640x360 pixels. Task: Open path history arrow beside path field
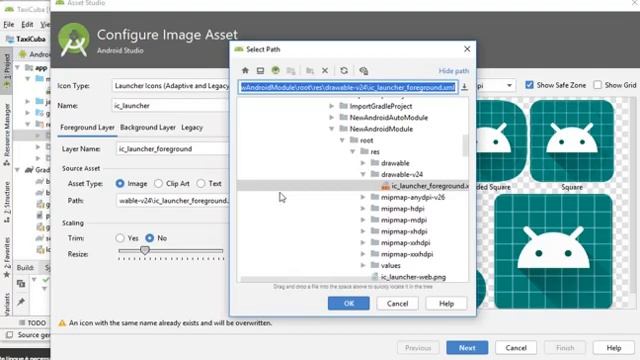pos(464,87)
